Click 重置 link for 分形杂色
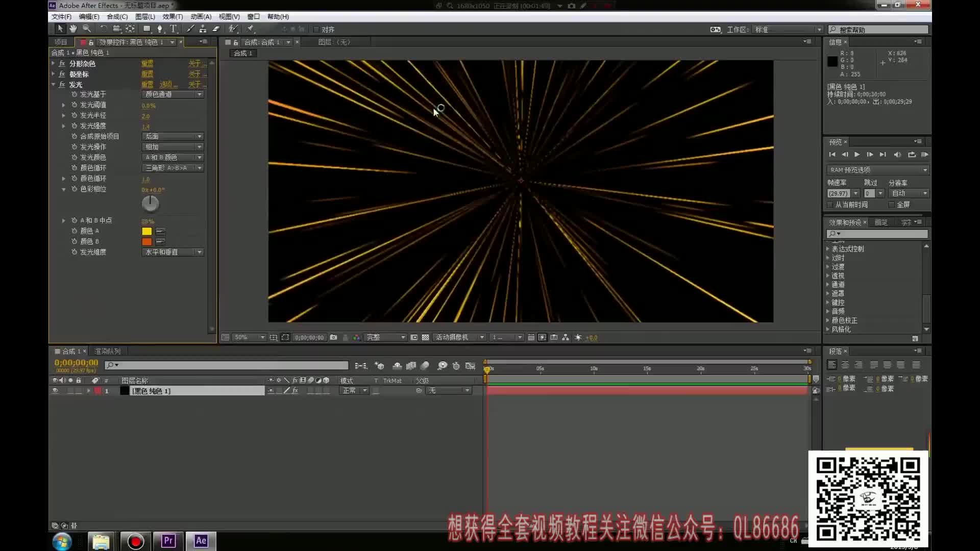 tap(147, 64)
